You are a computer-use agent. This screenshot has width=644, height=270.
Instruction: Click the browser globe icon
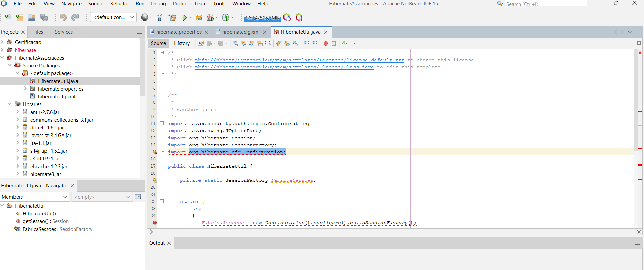point(145,17)
